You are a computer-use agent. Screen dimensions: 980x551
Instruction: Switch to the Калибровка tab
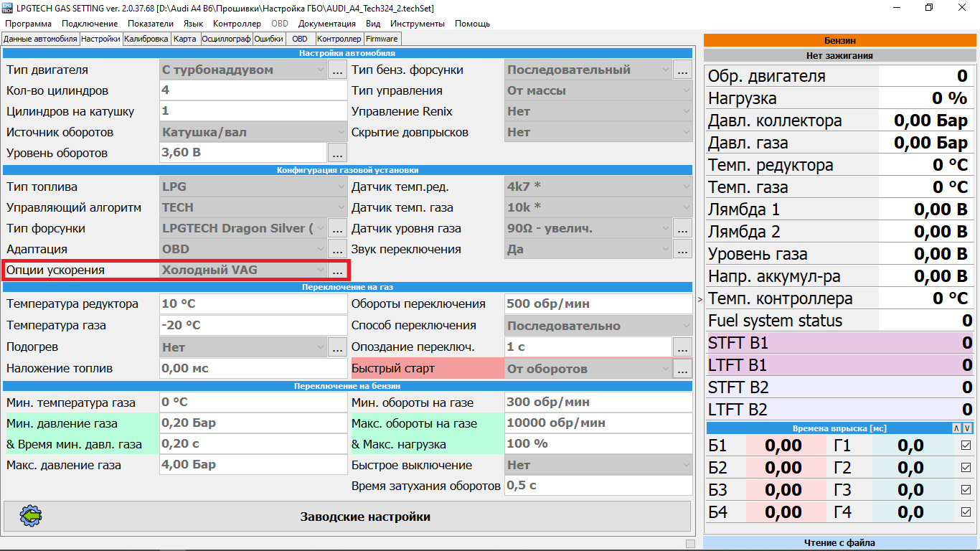tap(146, 39)
